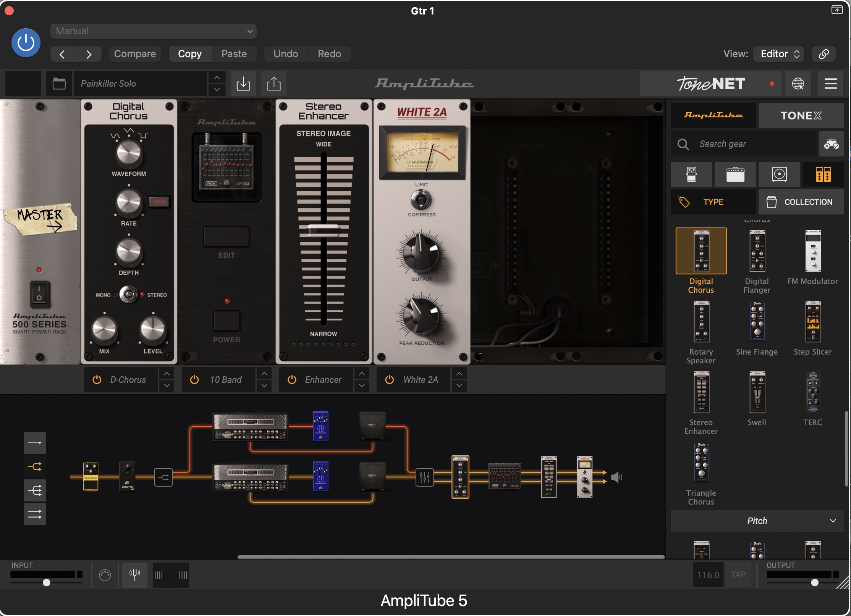This screenshot has height=616, width=851.
Task: Open the tuner icon in bottom bar
Action: 134,574
